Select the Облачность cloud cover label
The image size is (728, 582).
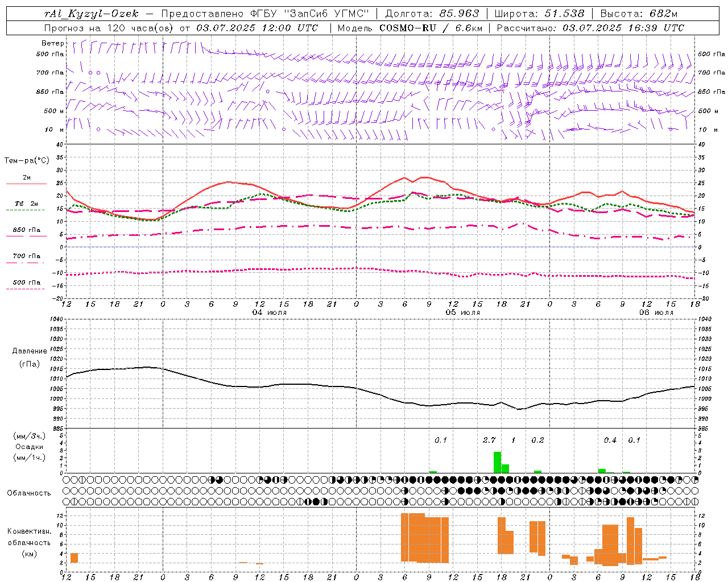coord(29,493)
